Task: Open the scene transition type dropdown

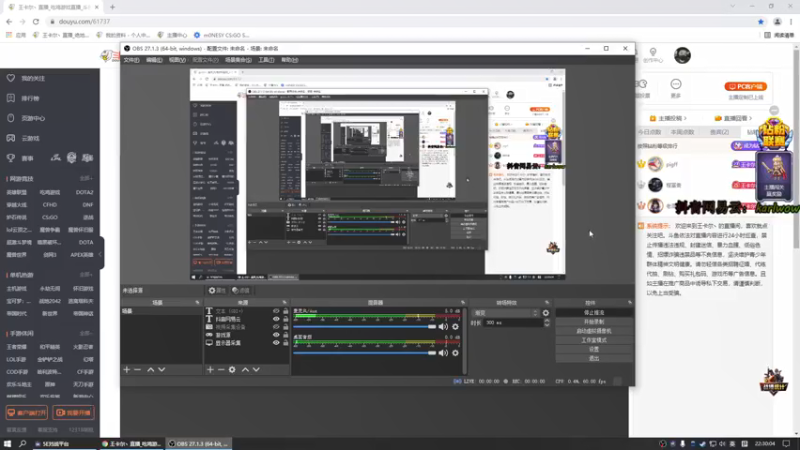Action: click(x=506, y=313)
